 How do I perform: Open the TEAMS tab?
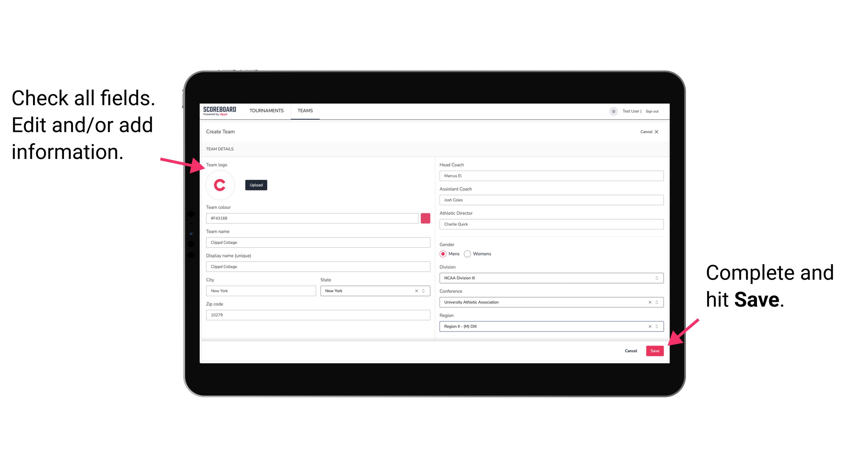305,111
